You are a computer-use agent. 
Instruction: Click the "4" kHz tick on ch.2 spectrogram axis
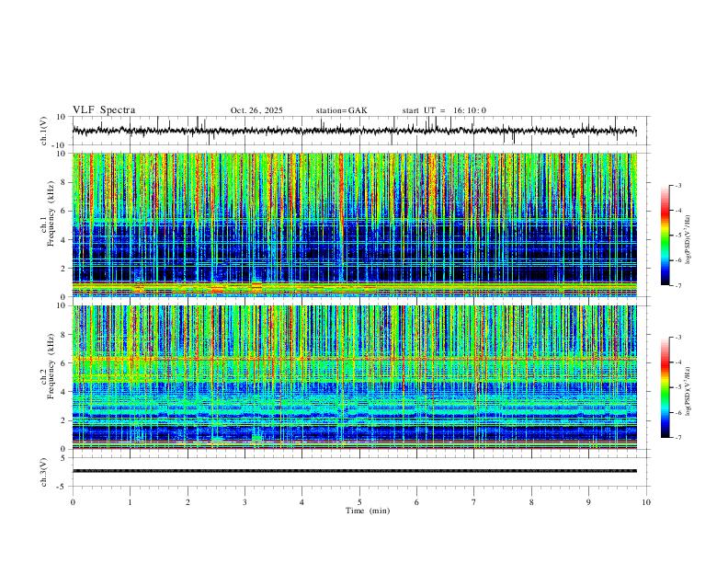tap(63, 392)
